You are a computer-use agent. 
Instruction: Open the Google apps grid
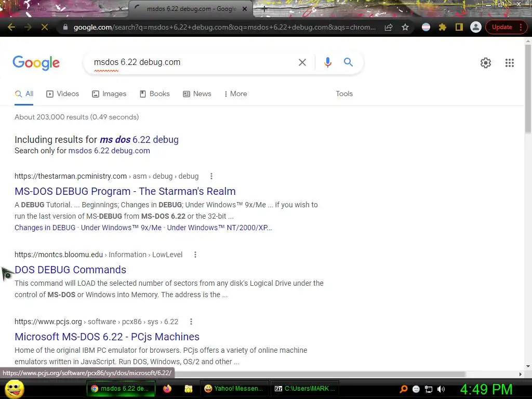(509, 63)
